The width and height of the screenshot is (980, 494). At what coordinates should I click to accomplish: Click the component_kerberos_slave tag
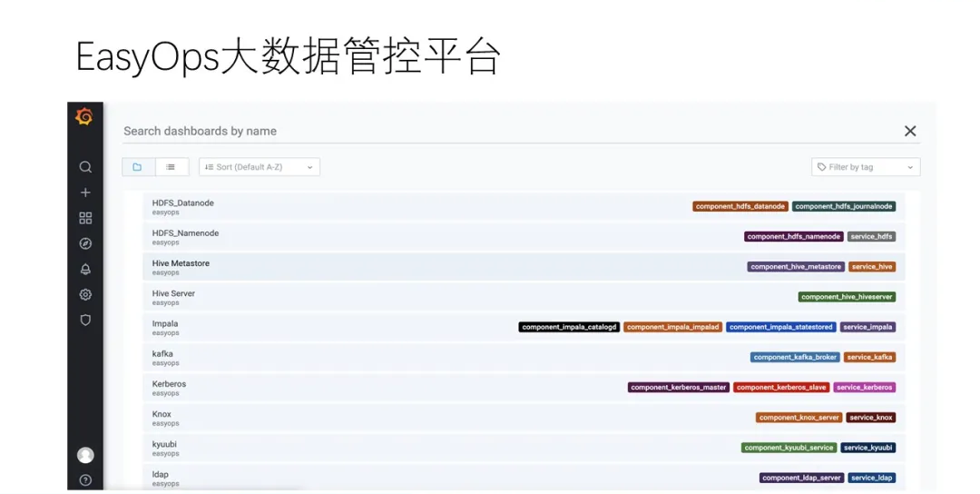[781, 388]
